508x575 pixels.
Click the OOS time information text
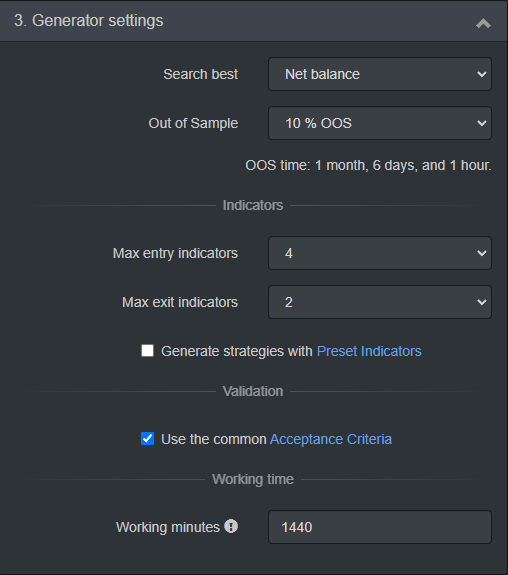click(x=368, y=165)
